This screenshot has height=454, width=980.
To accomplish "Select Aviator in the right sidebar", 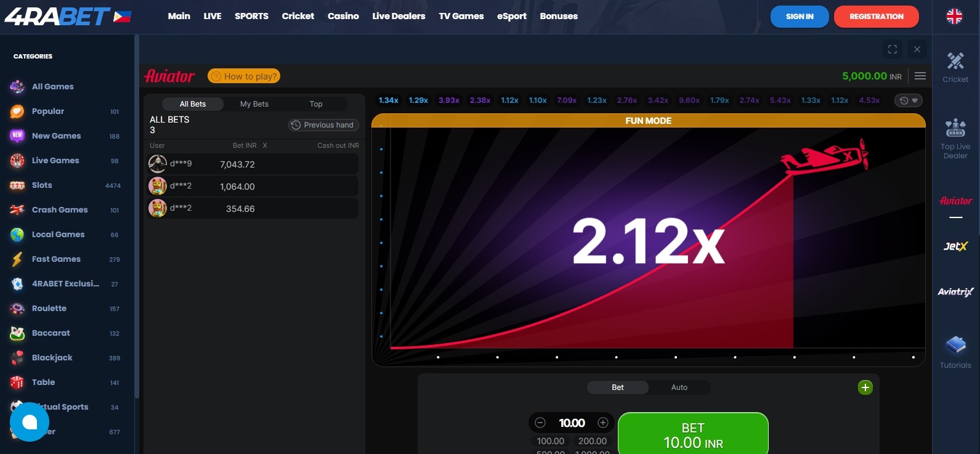I will point(955,201).
